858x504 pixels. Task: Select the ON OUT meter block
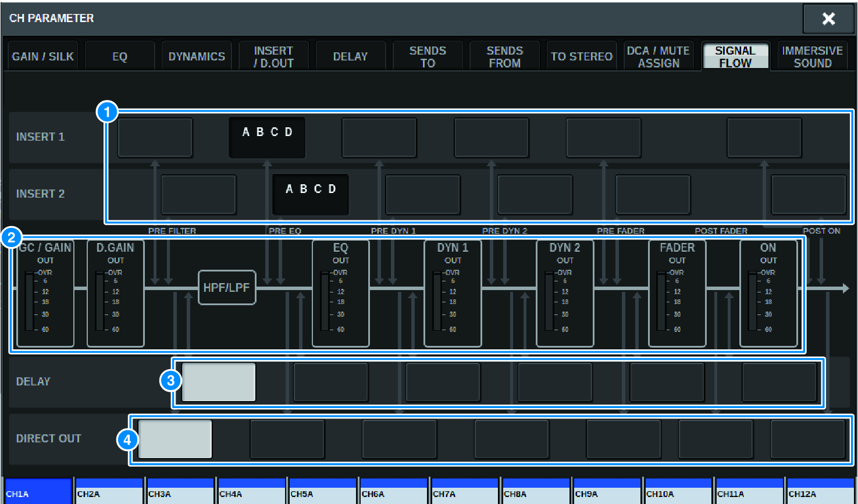click(768, 294)
